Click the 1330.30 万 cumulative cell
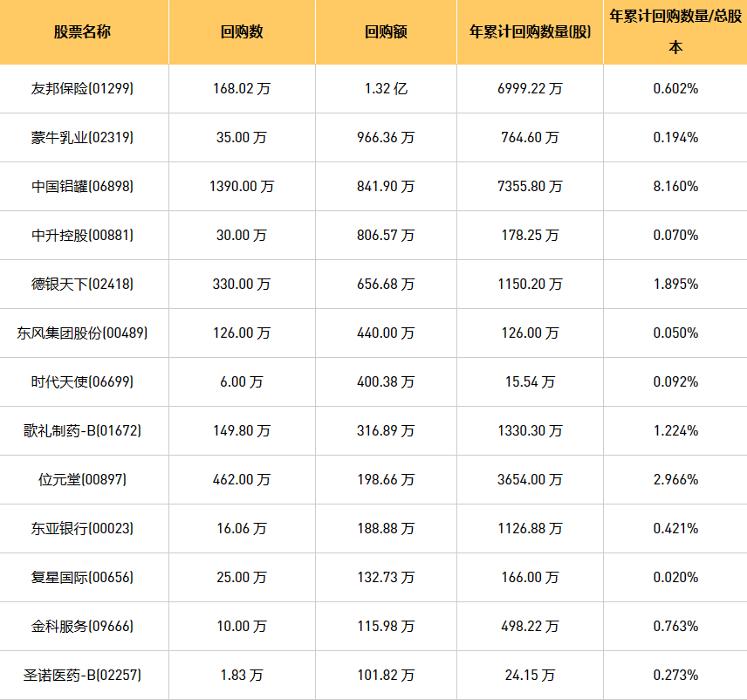This screenshot has width=747, height=700. pos(530,431)
